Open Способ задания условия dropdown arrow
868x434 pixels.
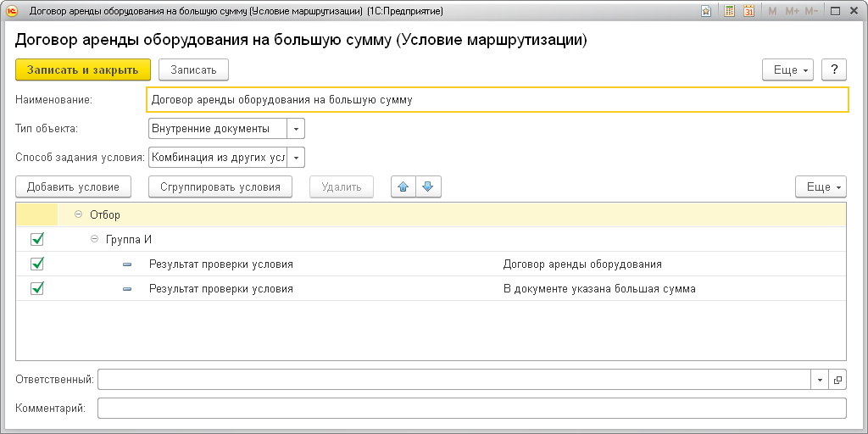pyautogui.click(x=296, y=158)
